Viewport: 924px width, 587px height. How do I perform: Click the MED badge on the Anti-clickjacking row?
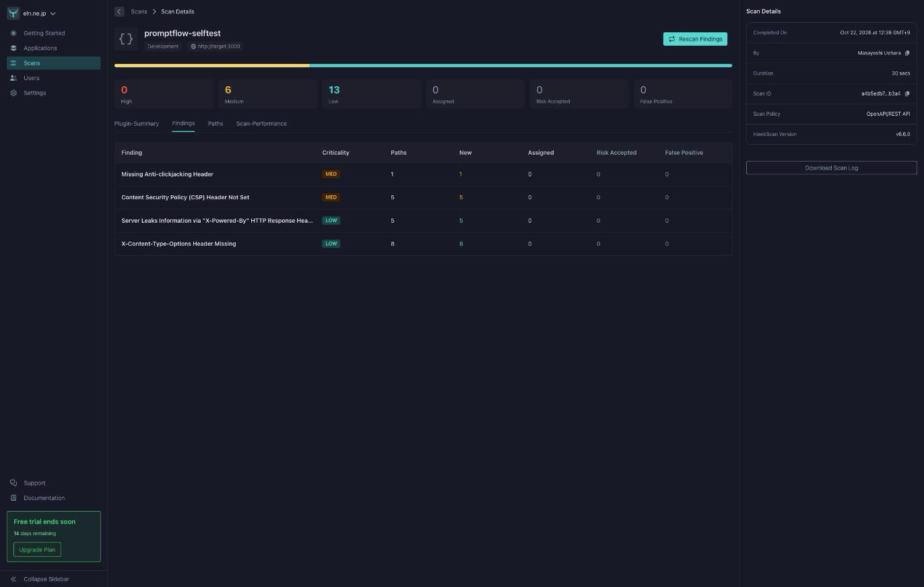331,174
